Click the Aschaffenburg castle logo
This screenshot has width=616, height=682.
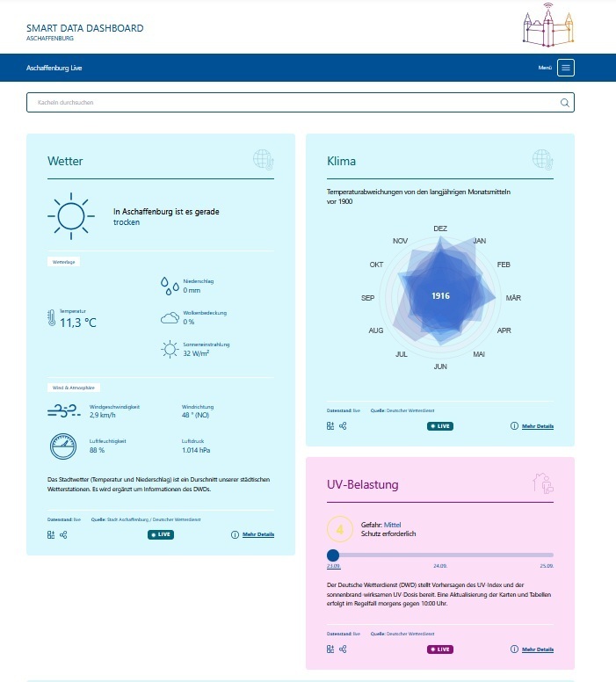point(547,25)
